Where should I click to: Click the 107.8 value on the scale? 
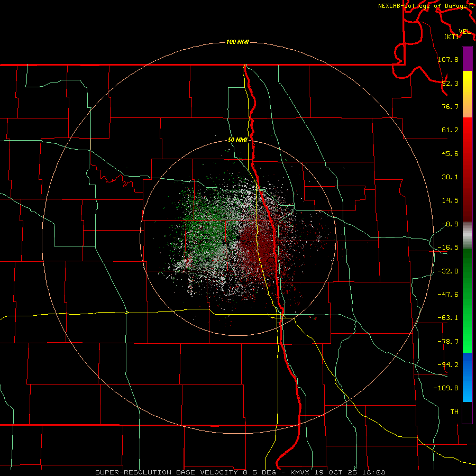448,59
